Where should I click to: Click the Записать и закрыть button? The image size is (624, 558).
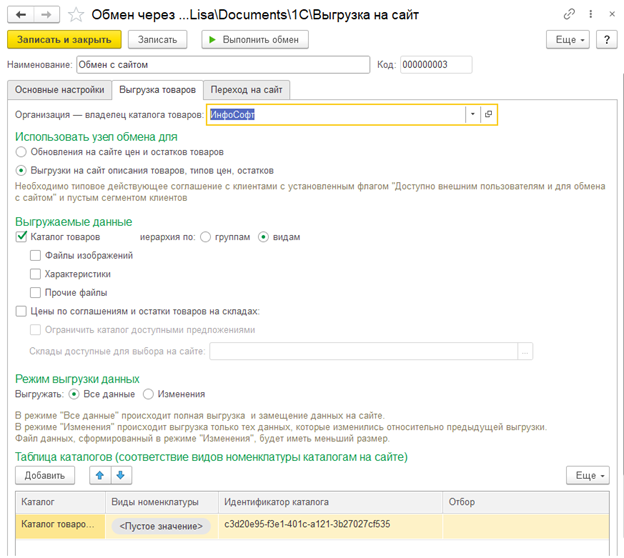[x=64, y=39]
